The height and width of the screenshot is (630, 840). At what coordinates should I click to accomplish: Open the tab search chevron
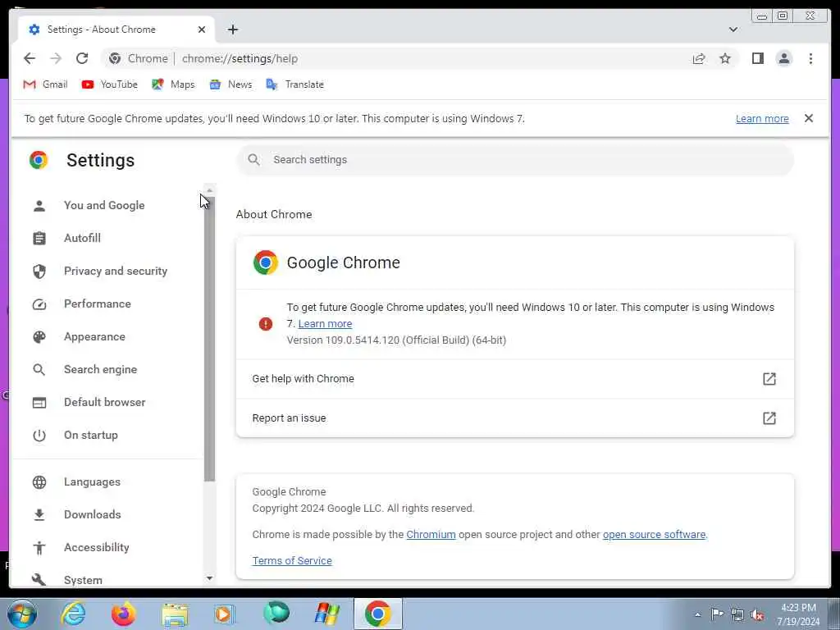pyautogui.click(x=733, y=30)
